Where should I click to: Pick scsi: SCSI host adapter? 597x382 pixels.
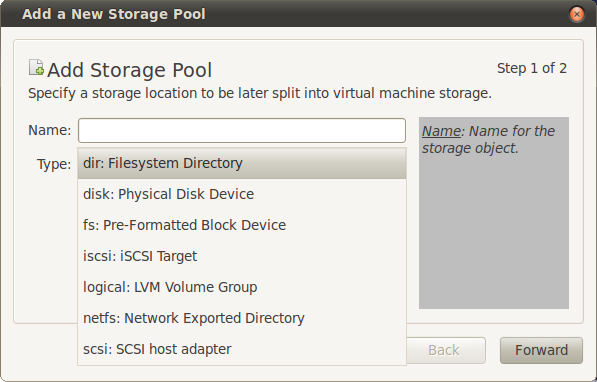pos(242,349)
